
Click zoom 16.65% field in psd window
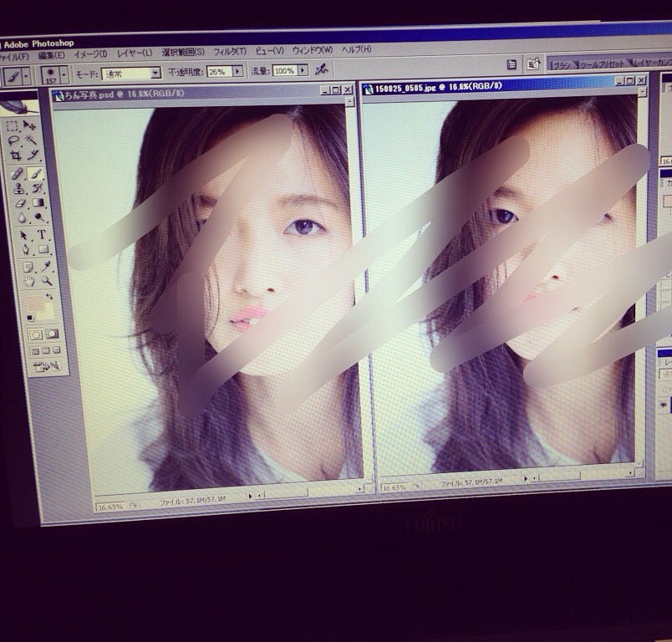(110, 507)
